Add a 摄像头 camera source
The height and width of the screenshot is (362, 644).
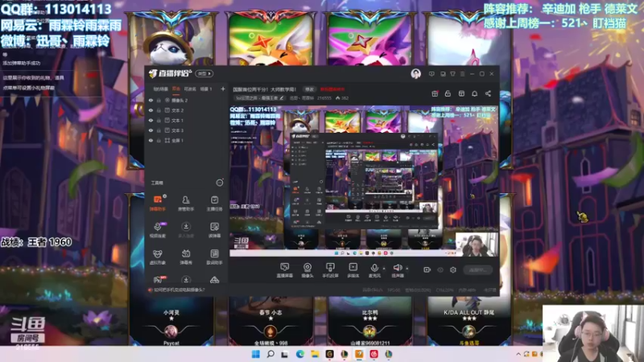(308, 270)
